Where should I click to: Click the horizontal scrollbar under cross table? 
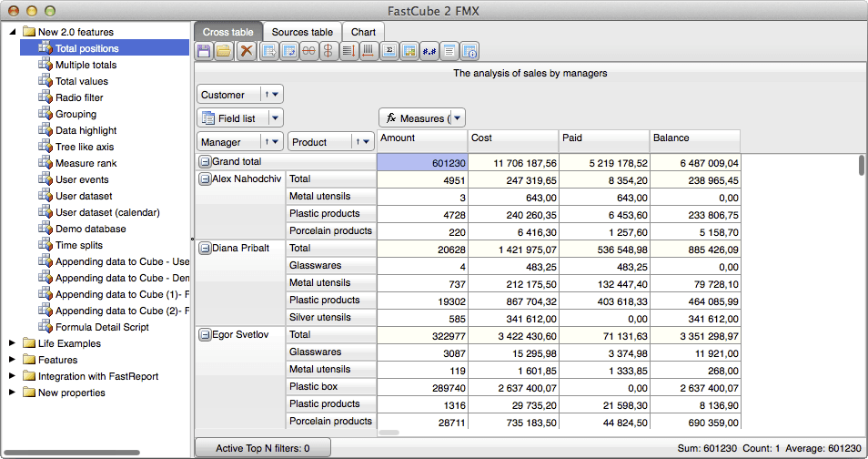point(389,433)
